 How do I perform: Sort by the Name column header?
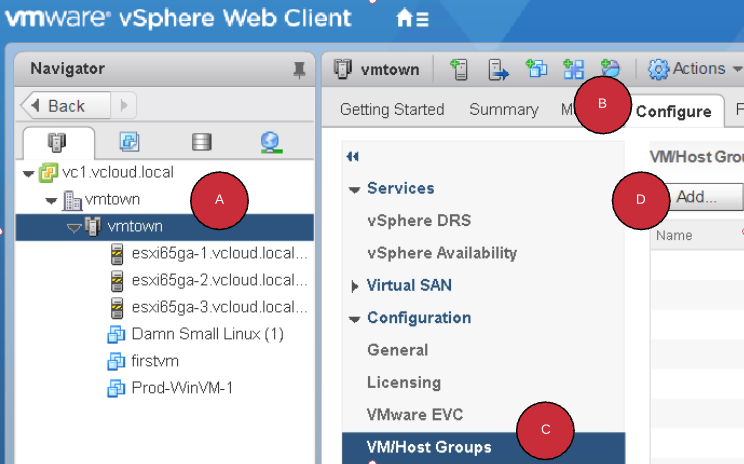tap(674, 235)
